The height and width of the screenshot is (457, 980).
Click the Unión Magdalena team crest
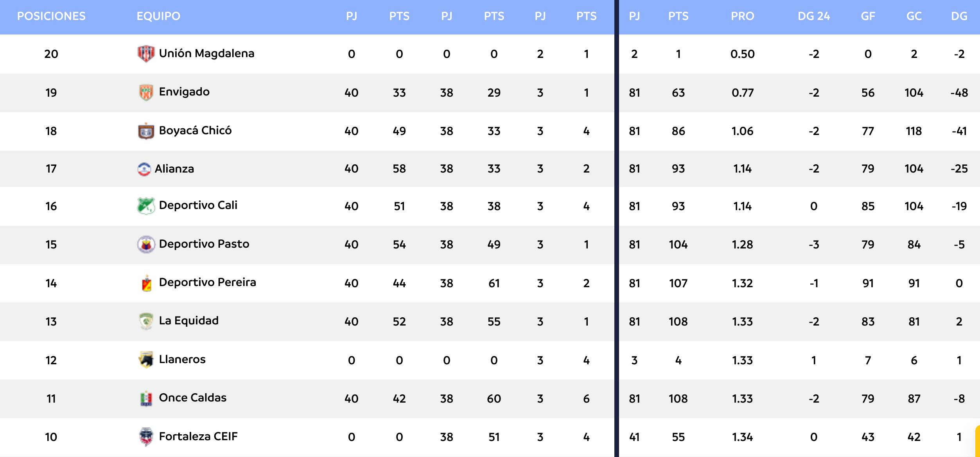pos(146,54)
